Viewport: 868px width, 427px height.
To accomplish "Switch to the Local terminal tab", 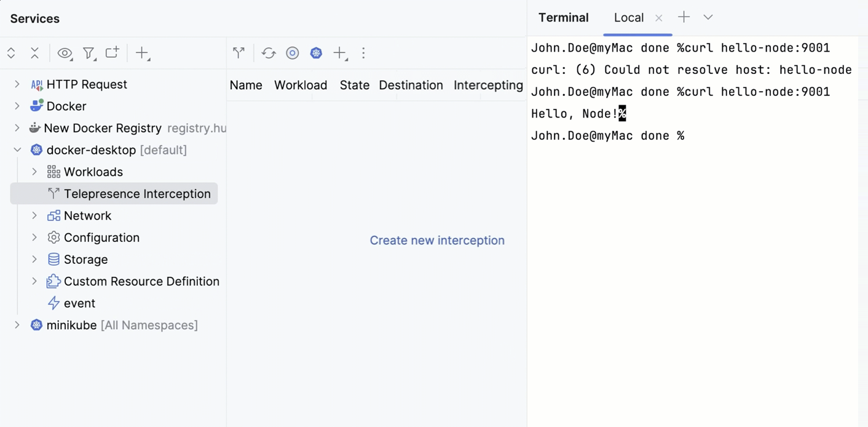I will [628, 17].
